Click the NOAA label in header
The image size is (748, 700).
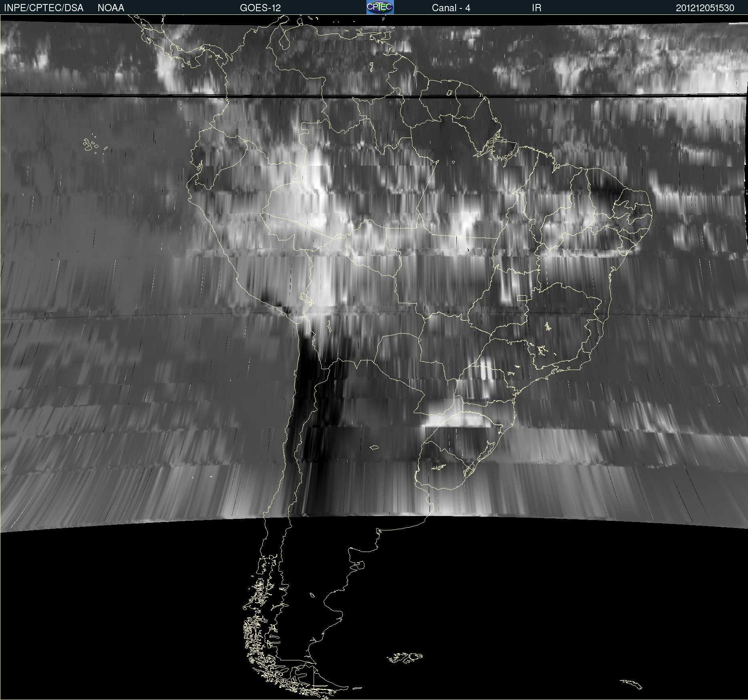[111, 8]
